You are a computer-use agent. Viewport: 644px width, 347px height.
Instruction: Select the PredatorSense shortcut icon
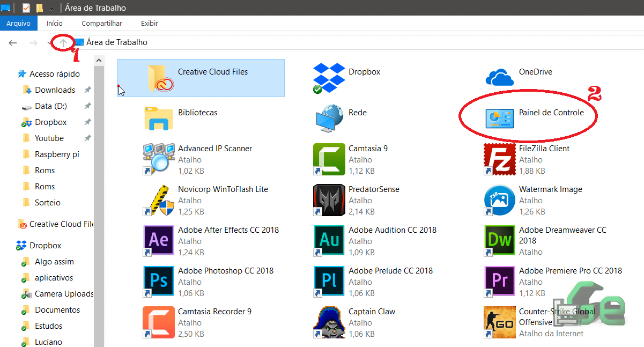(x=329, y=200)
